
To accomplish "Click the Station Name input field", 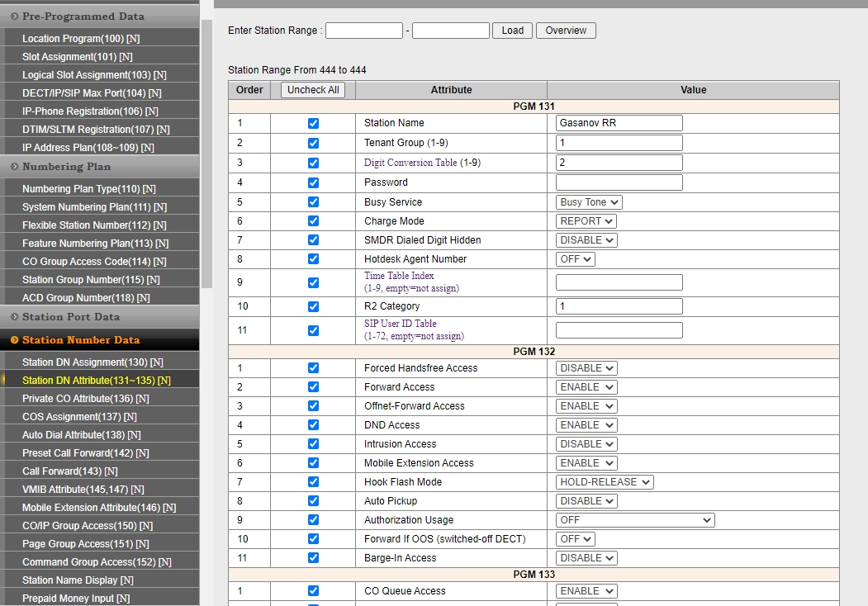I will click(619, 123).
